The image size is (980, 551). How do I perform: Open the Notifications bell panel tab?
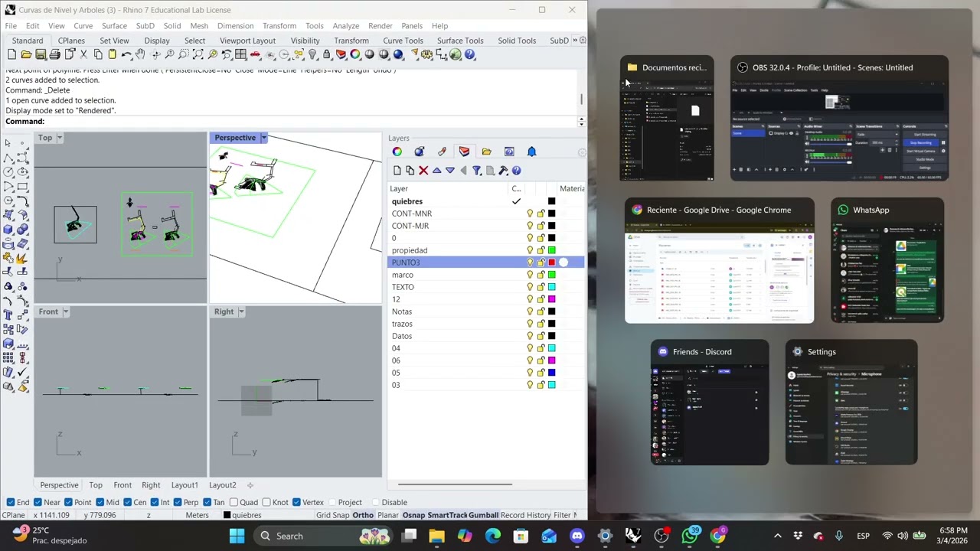tap(531, 152)
